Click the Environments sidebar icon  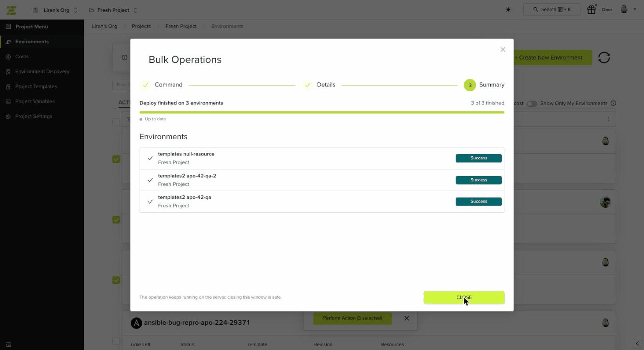coord(8,42)
